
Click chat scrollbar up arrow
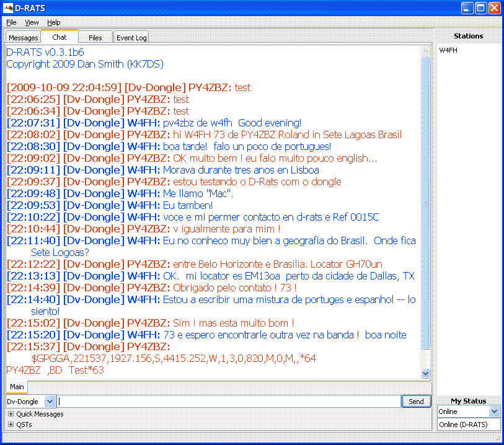(425, 51)
